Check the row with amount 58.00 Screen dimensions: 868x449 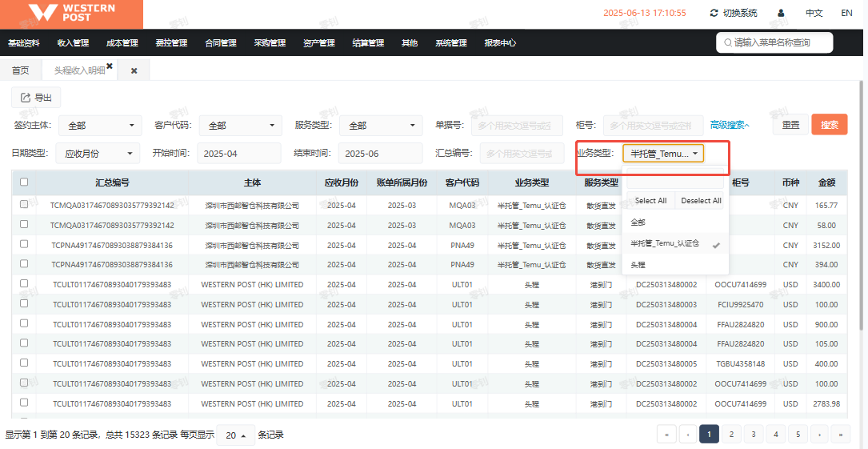(x=24, y=224)
